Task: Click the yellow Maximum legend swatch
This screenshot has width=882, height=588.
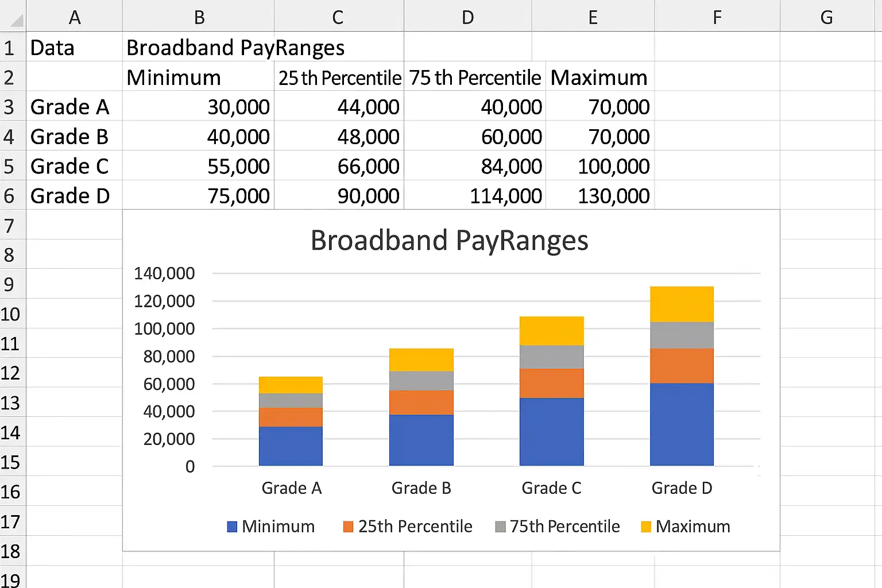Action: (646, 527)
